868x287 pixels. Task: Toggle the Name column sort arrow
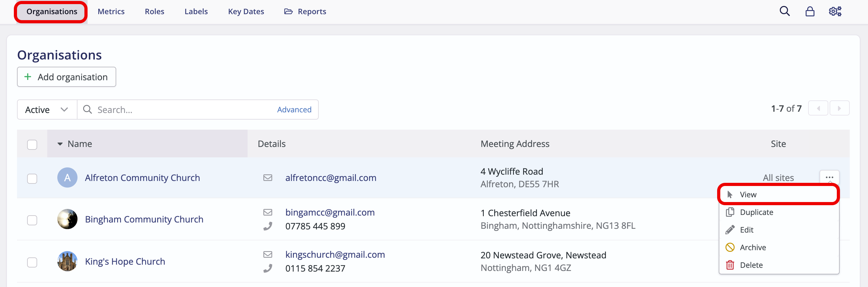pos(60,144)
